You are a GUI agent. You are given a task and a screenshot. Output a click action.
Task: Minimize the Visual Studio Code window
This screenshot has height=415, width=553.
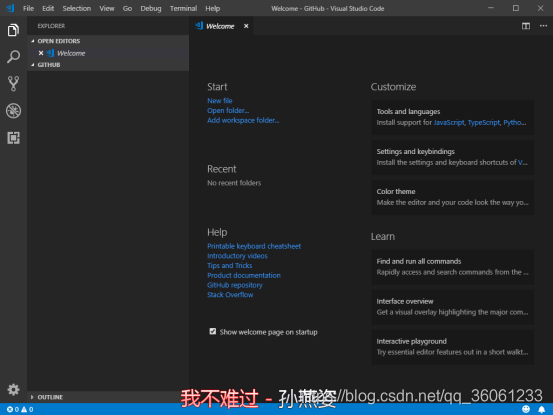[491, 8]
